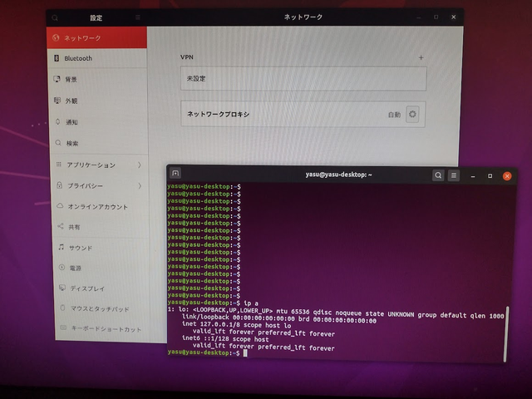Click the Network globe icon in sidebar
Screen dimensions: 532x399
click(56, 37)
